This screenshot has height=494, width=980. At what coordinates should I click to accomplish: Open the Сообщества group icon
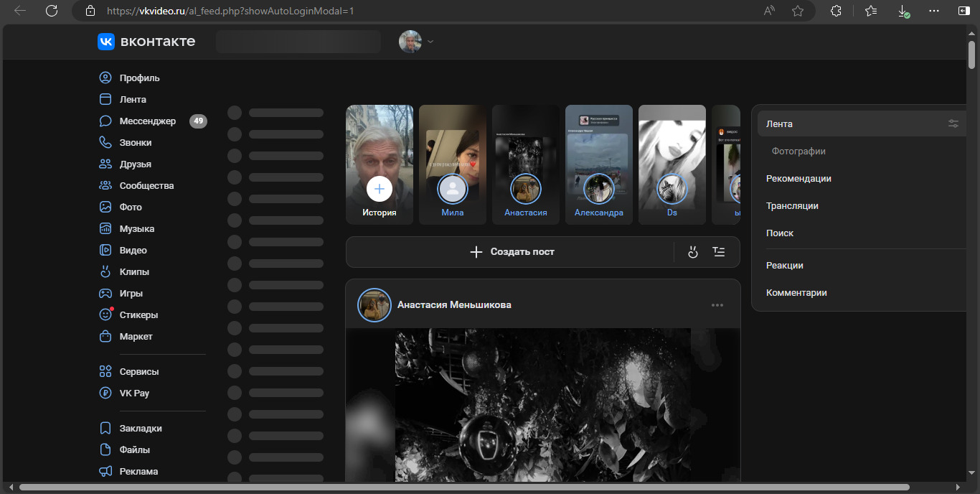point(105,185)
